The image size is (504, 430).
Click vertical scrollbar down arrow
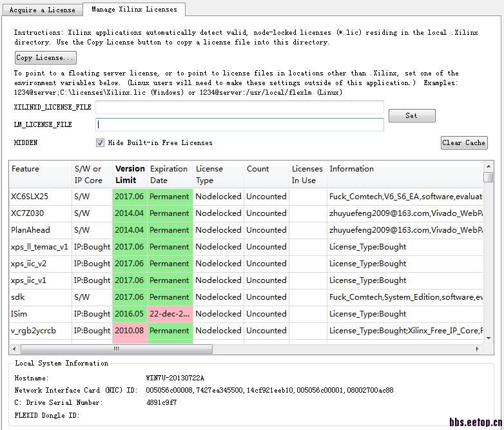coord(489,338)
